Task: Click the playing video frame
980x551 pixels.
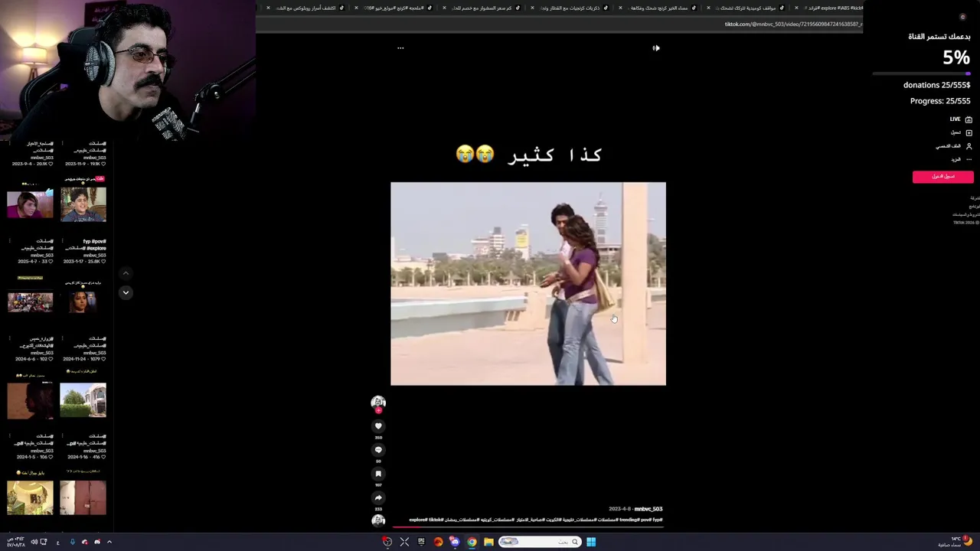Action: point(528,284)
